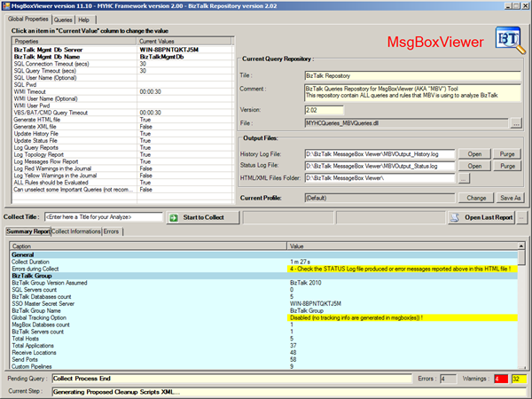The width and height of the screenshot is (532, 399).
Task: Open the Errors tab
Action: point(111,232)
